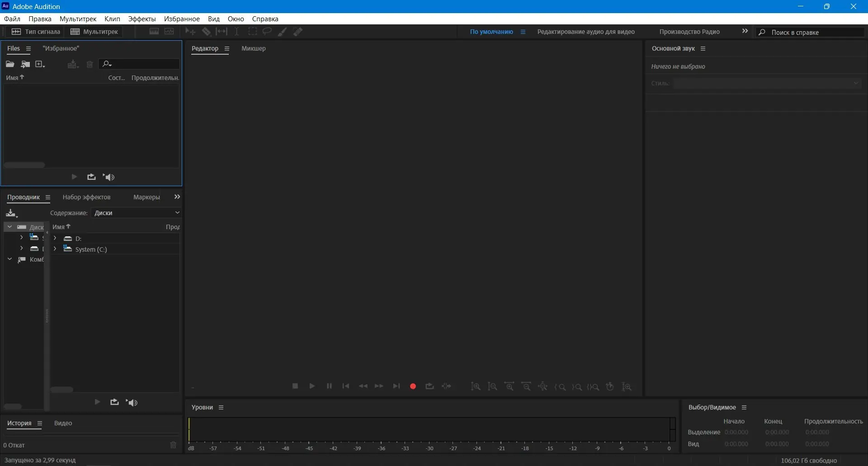Toggle spectral pitch display icon
The height and width of the screenshot is (466, 868).
(169, 32)
